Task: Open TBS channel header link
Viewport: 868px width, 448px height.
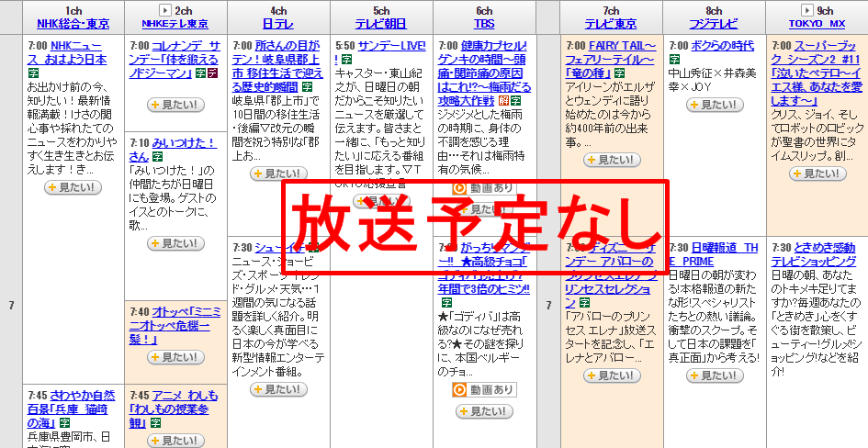Action: tap(484, 24)
